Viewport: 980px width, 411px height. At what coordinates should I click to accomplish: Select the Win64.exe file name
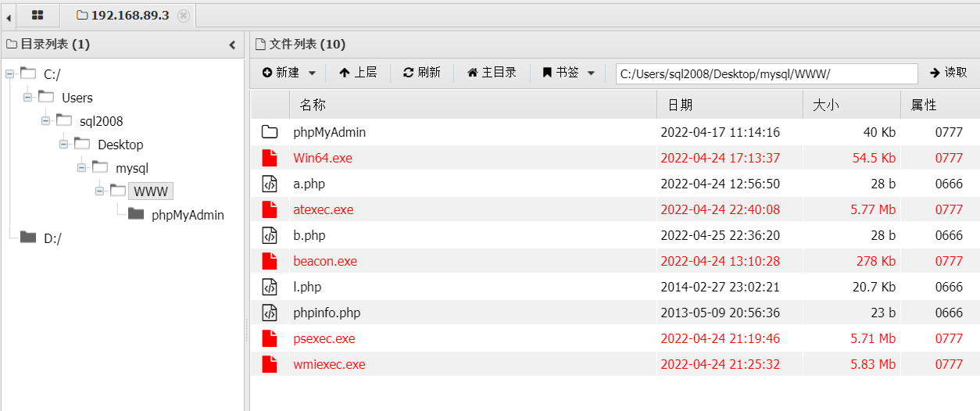323,158
